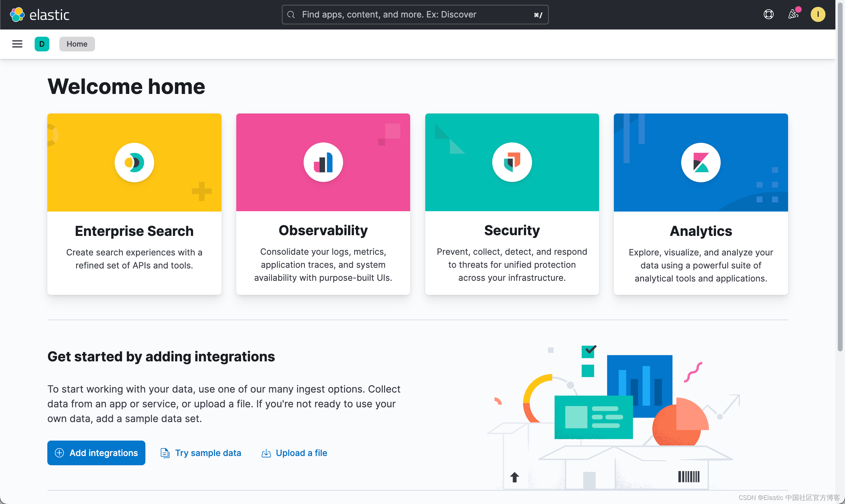The image size is (845, 504).
Task: Open the hamburger navigation menu
Action: tap(17, 44)
